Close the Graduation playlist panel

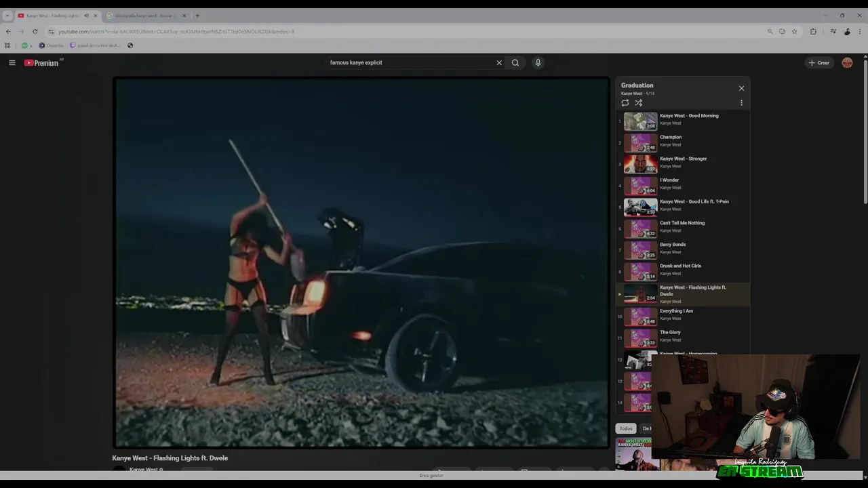pos(741,88)
